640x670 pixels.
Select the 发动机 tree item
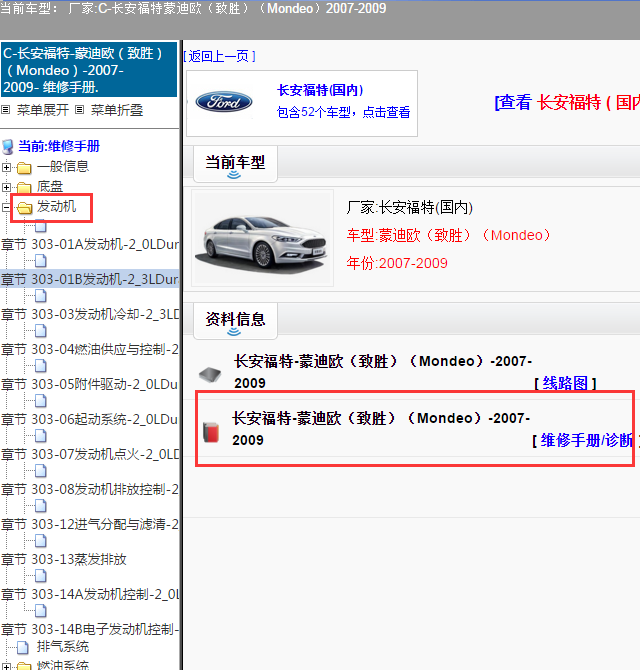(x=56, y=206)
